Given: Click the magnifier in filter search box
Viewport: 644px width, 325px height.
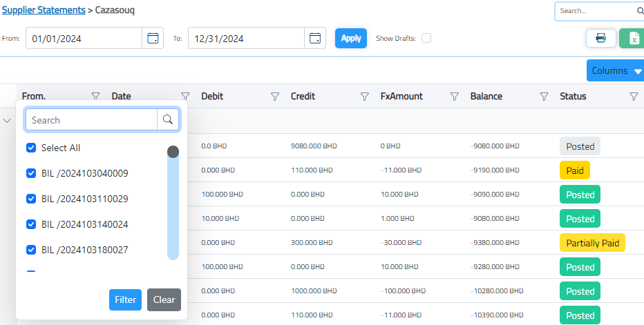Looking at the screenshot, I should [x=168, y=120].
